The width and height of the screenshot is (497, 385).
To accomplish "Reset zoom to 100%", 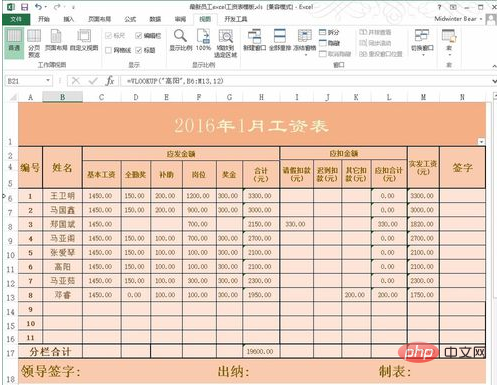I will tap(203, 40).
